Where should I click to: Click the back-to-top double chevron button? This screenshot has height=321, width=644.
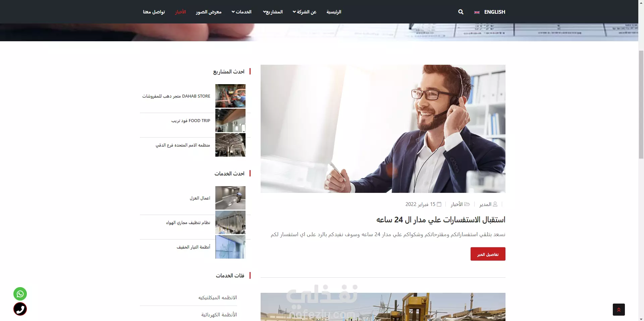click(x=619, y=310)
